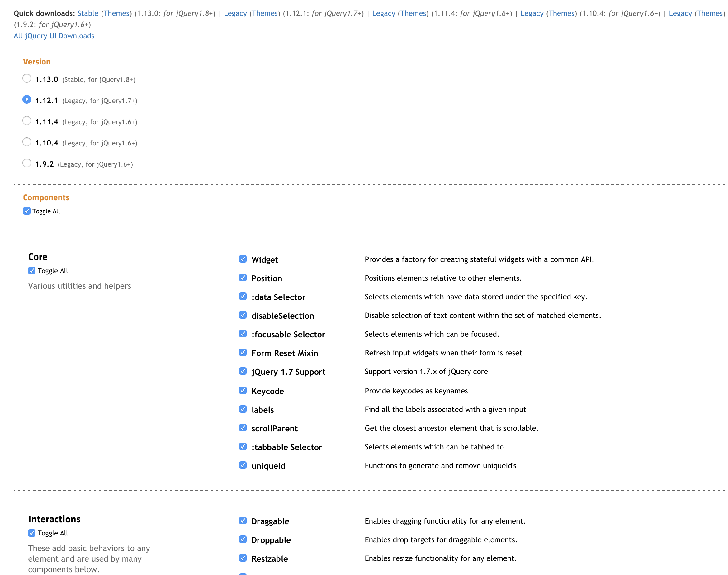The image size is (728, 575).
Task: Open Legacy download link for 1.12.1
Action: 235,13
